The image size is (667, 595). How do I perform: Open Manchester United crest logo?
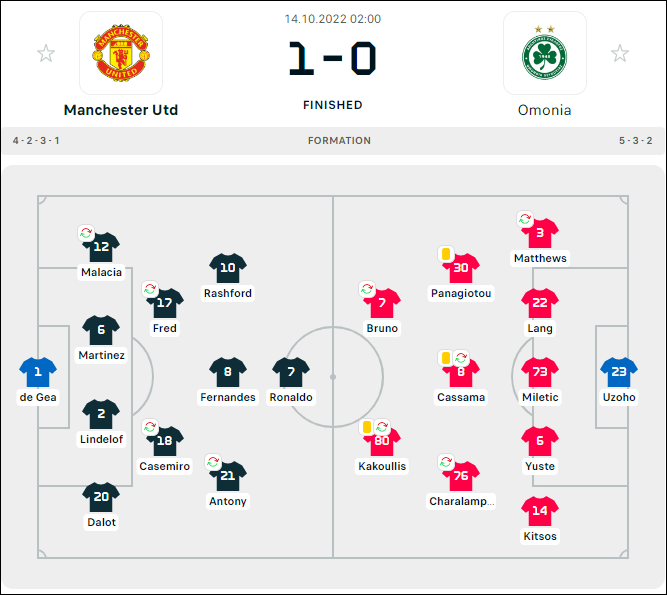tap(121, 53)
